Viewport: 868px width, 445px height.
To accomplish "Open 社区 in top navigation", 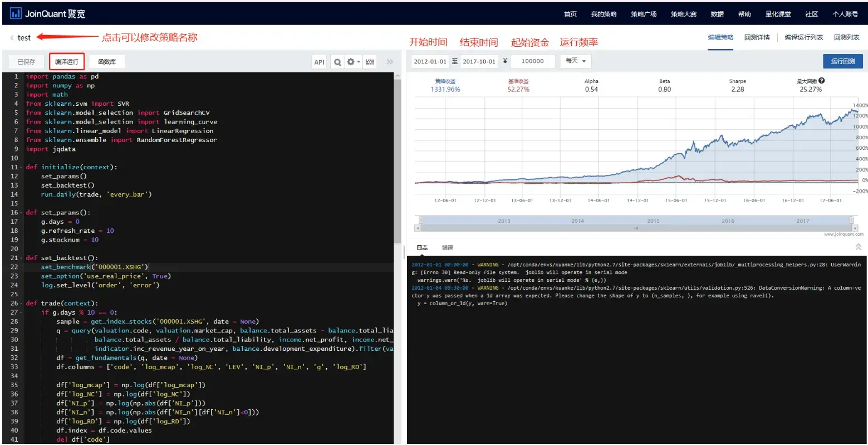I will [x=811, y=14].
